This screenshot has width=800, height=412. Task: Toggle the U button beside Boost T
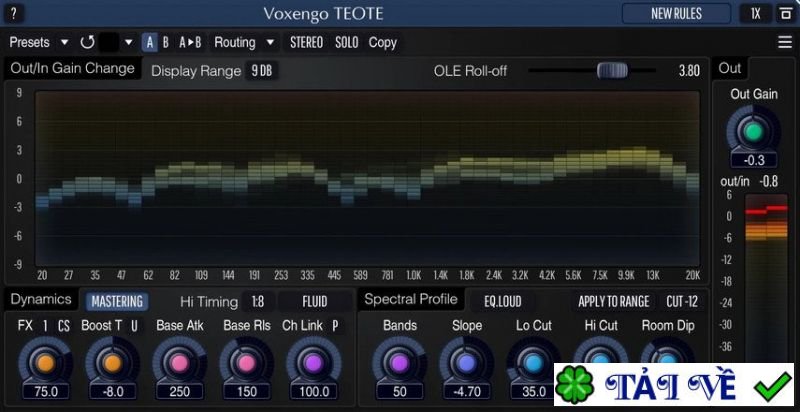point(134,326)
